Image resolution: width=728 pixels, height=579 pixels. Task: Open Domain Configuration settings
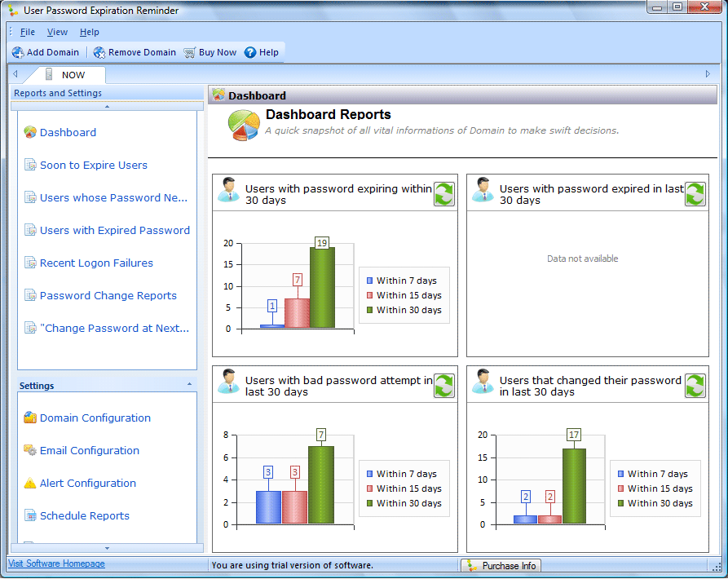pyautogui.click(x=95, y=418)
